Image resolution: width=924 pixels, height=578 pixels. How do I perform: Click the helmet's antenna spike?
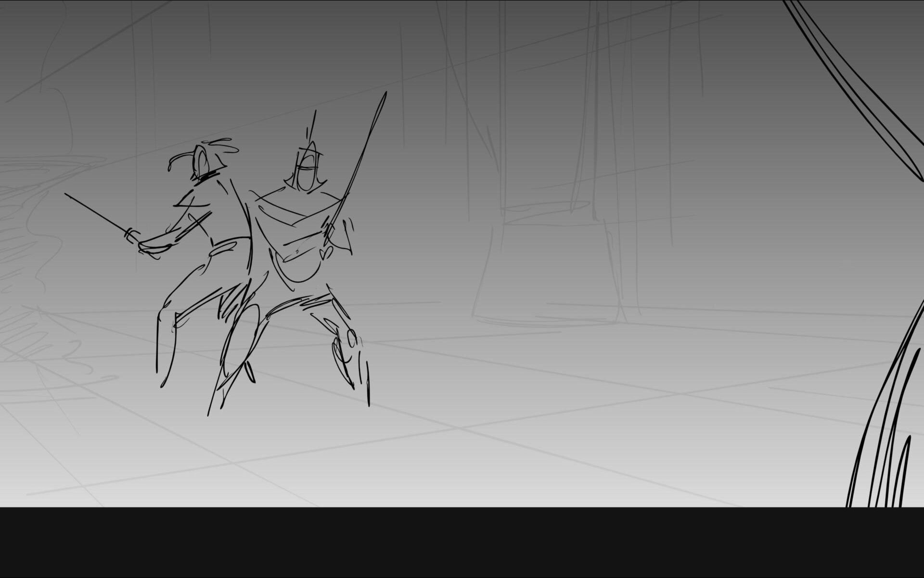click(x=313, y=126)
